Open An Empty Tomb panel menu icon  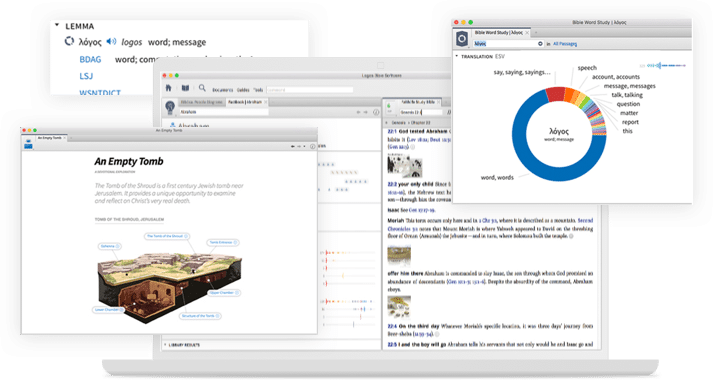click(x=28, y=145)
